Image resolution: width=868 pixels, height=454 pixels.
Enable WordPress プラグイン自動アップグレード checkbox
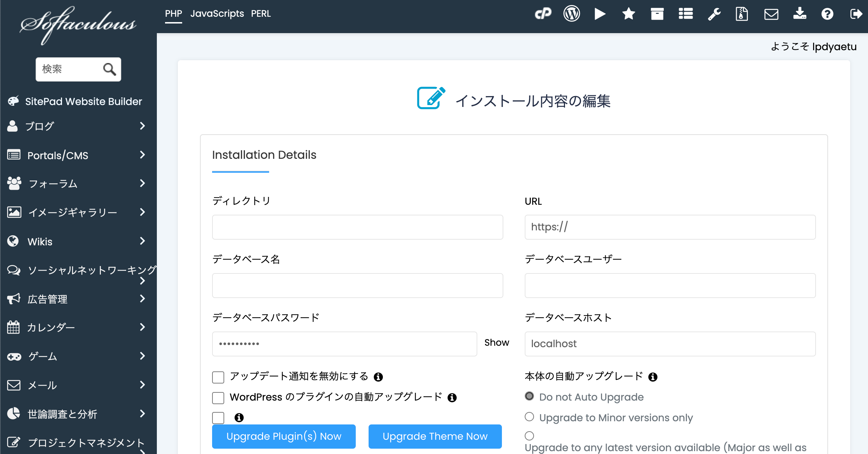[218, 398]
